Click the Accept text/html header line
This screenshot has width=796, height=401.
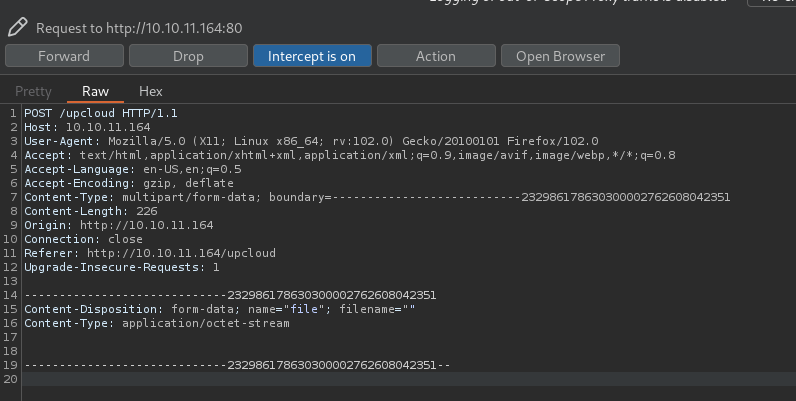(x=350, y=155)
